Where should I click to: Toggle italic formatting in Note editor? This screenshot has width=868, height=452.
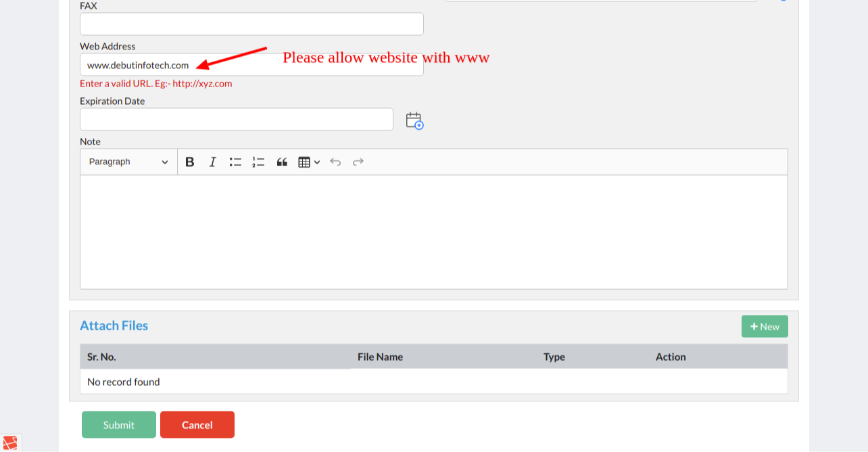click(x=212, y=162)
